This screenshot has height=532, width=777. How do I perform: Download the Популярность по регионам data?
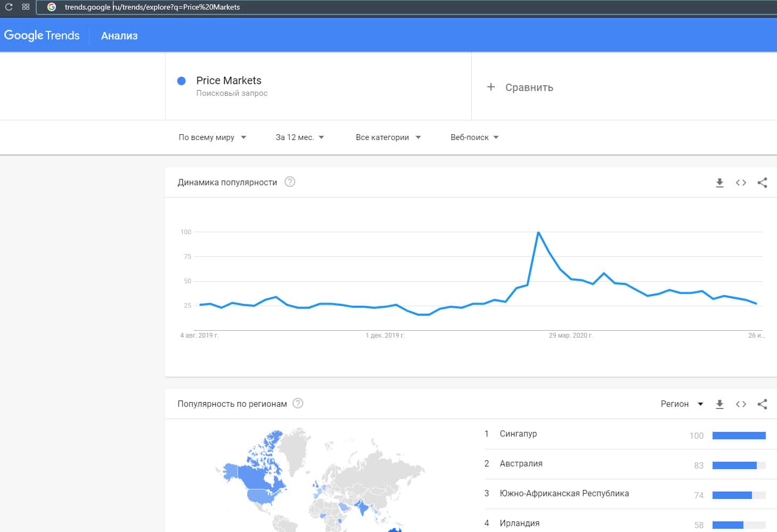click(719, 404)
